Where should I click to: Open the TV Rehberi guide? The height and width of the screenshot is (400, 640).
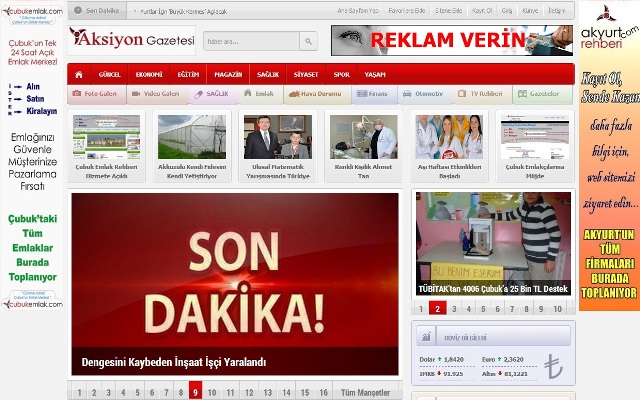pyautogui.click(x=482, y=94)
